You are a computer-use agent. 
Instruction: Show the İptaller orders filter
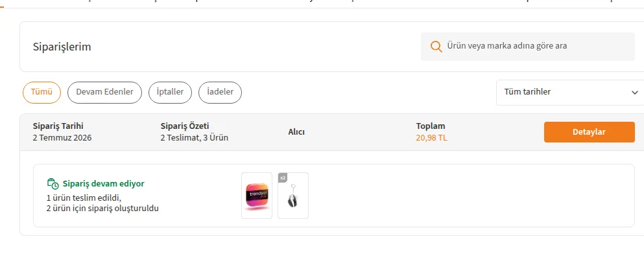pos(170,93)
